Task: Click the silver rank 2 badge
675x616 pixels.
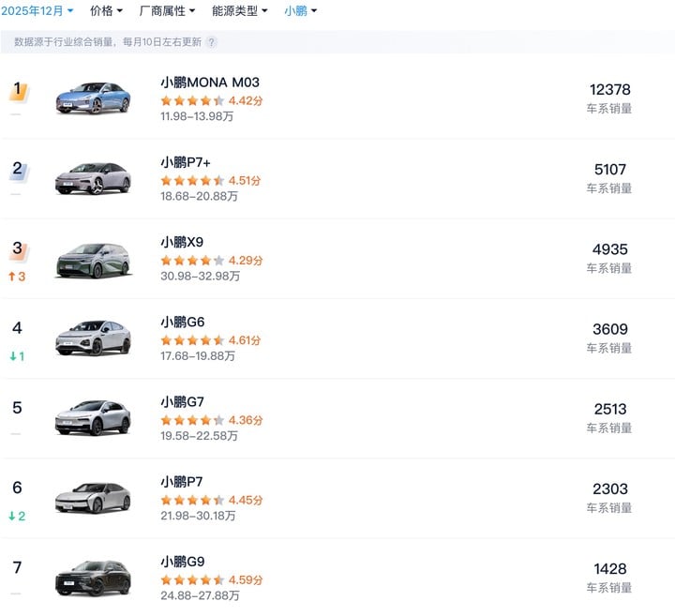Action: tap(17, 171)
